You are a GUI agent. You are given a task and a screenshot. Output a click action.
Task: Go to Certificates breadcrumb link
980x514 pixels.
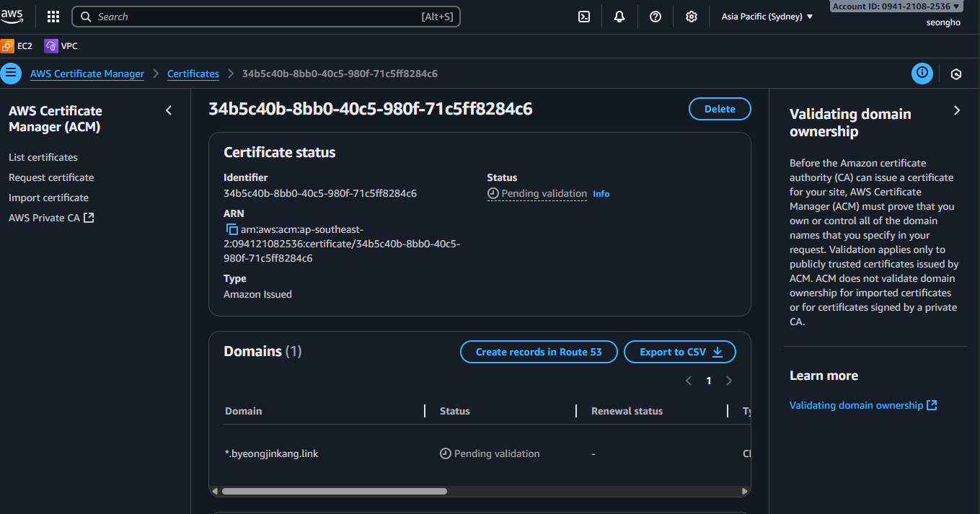tap(193, 74)
